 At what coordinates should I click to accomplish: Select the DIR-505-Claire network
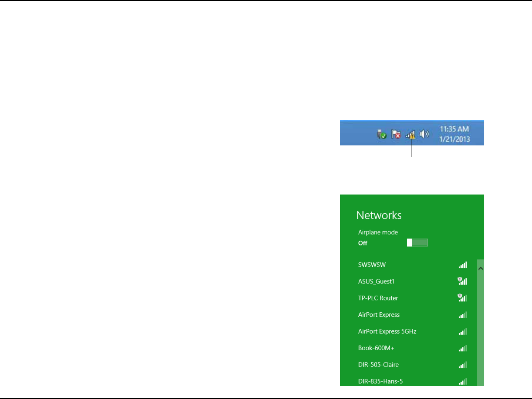(x=412, y=365)
